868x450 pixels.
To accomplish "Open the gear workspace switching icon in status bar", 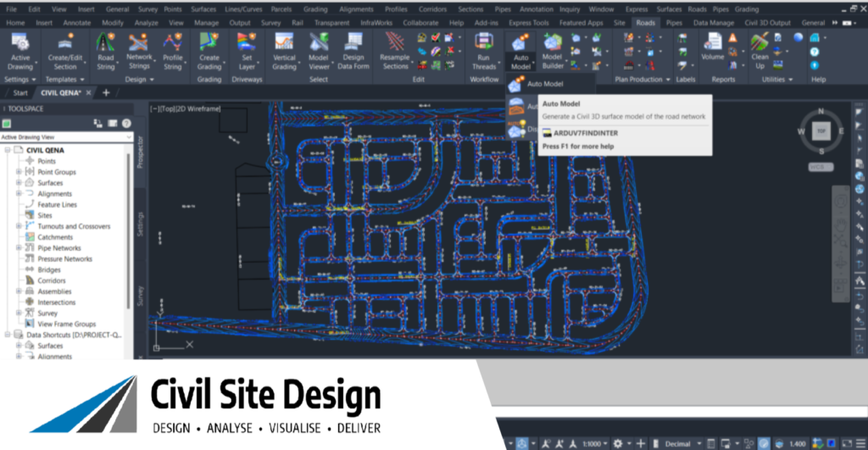I will 618,443.
